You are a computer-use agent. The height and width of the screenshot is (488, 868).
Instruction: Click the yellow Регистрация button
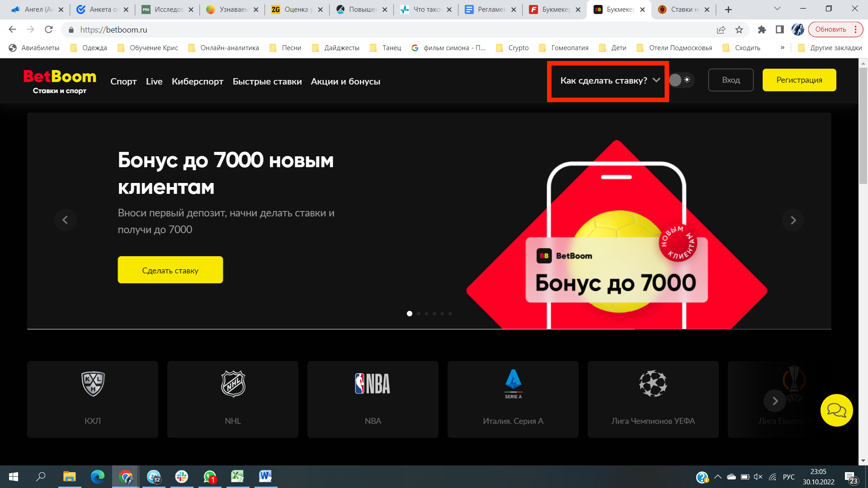(799, 80)
